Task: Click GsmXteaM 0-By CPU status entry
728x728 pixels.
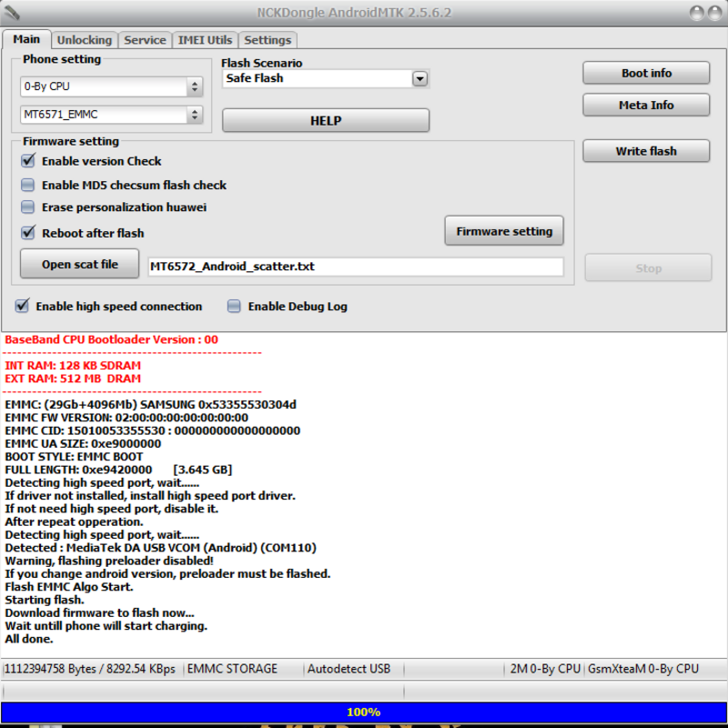Action: (x=643, y=669)
